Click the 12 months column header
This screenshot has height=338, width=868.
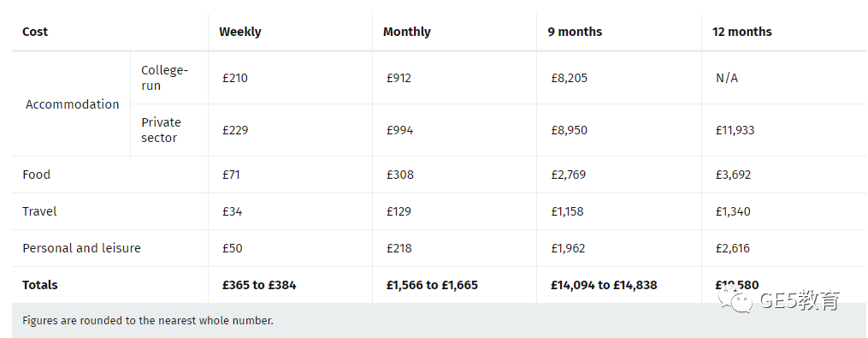tap(741, 32)
